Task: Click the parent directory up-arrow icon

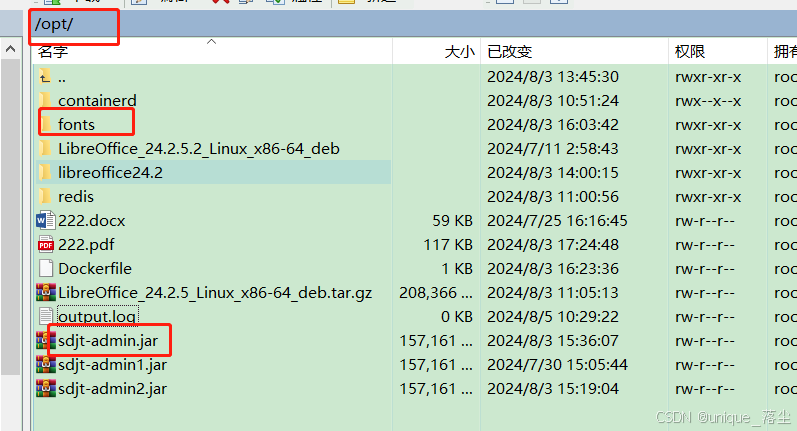Action: 45,77
